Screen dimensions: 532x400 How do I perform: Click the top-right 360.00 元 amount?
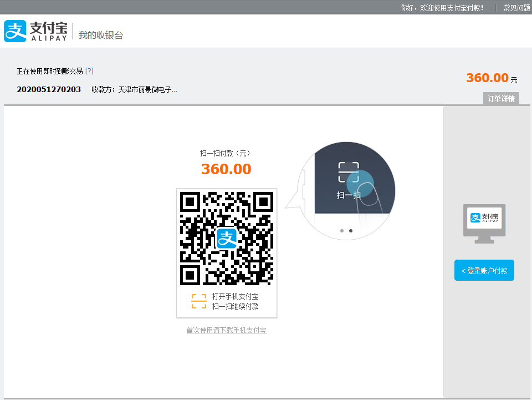(492, 78)
